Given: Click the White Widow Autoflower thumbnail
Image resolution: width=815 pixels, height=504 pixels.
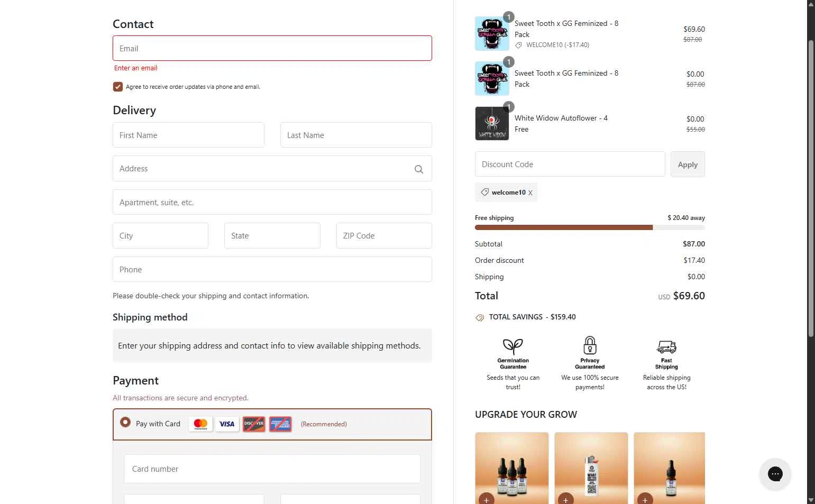Looking at the screenshot, I should [x=492, y=123].
